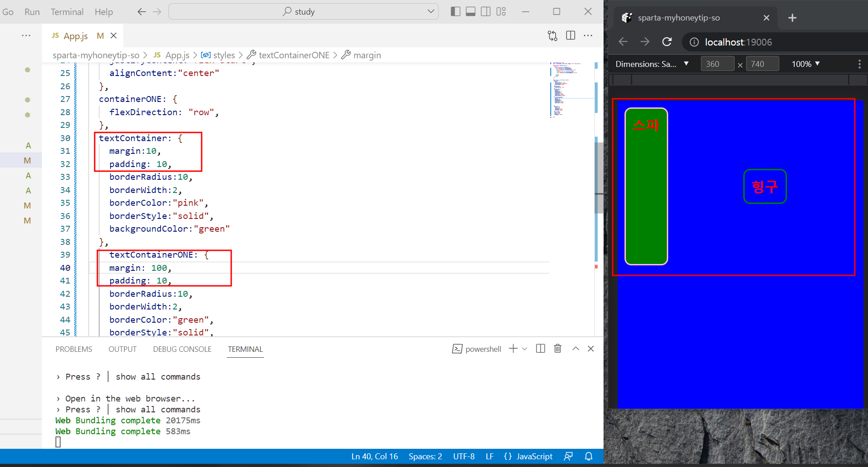The width and height of the screenshot is (868, 467).
Task: Click the green 스파 box in preview
Action: [646, 186]
